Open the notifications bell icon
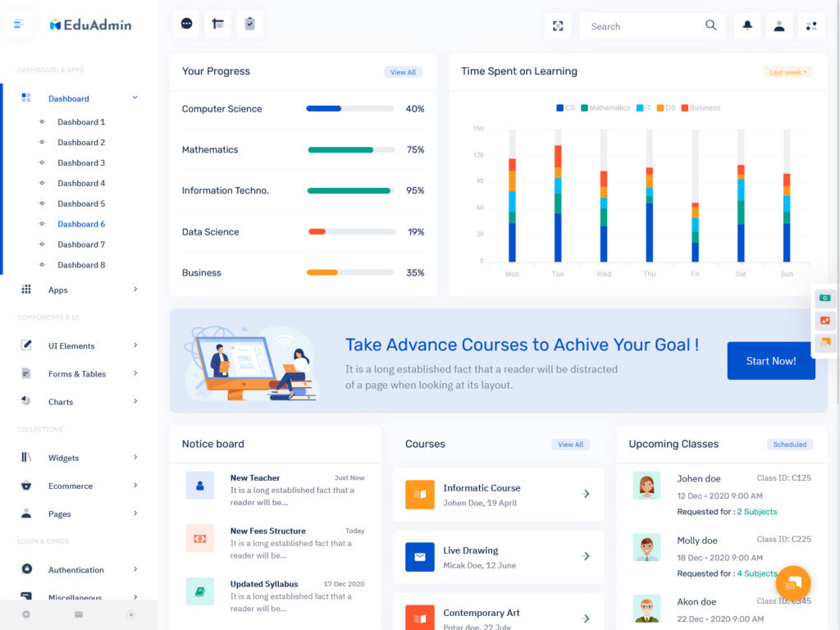 pyautogui.click(x=746, y=25)
